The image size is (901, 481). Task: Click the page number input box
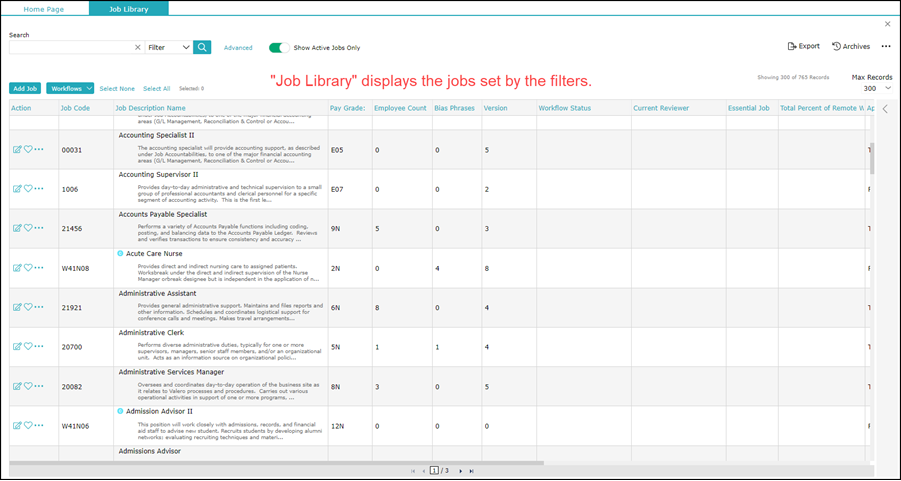tap(434, 471)
